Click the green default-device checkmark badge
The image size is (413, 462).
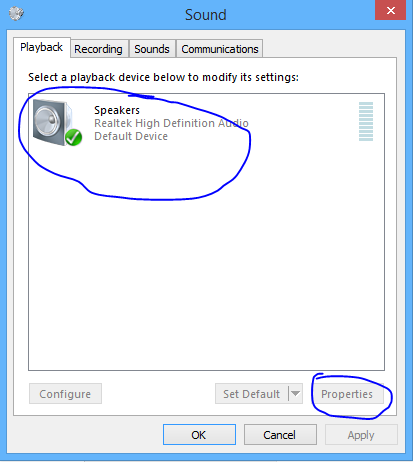[73, 137]
